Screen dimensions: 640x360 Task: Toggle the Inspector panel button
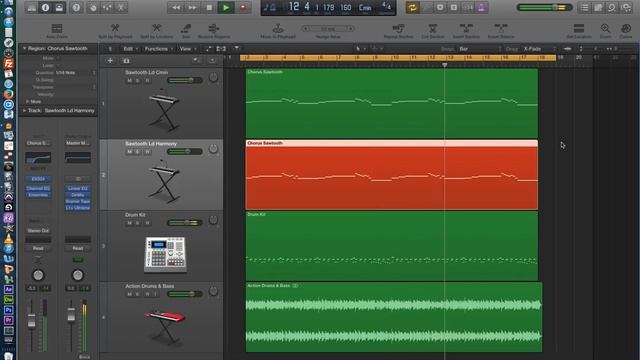45,7
